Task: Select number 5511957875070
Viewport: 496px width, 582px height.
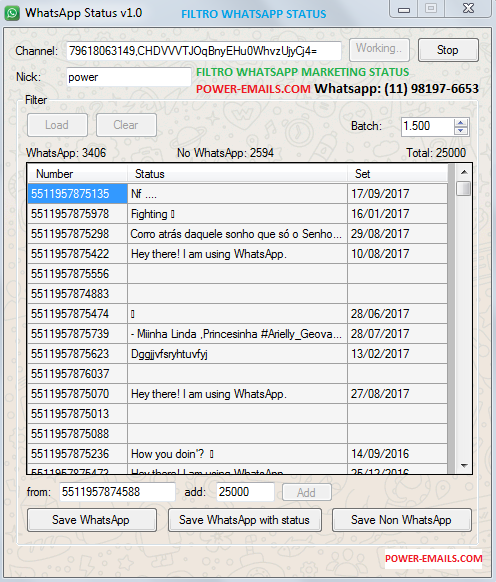Action: point(78,394)
